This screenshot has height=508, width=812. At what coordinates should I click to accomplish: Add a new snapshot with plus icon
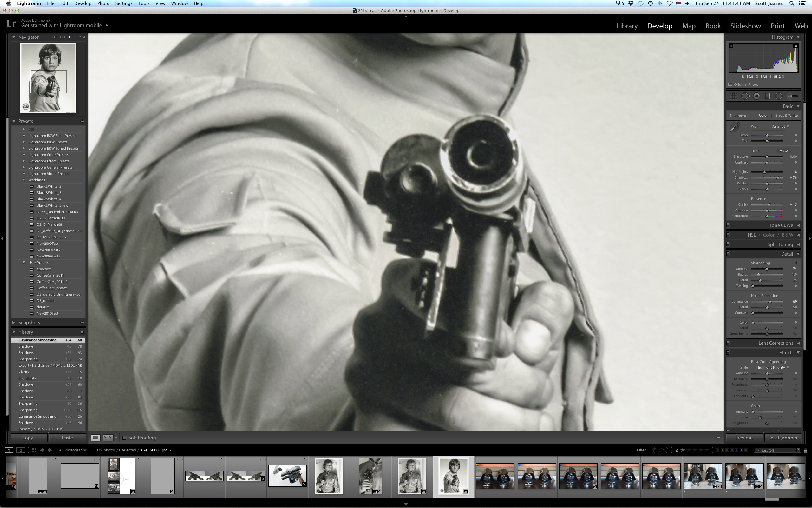point(82,323)
